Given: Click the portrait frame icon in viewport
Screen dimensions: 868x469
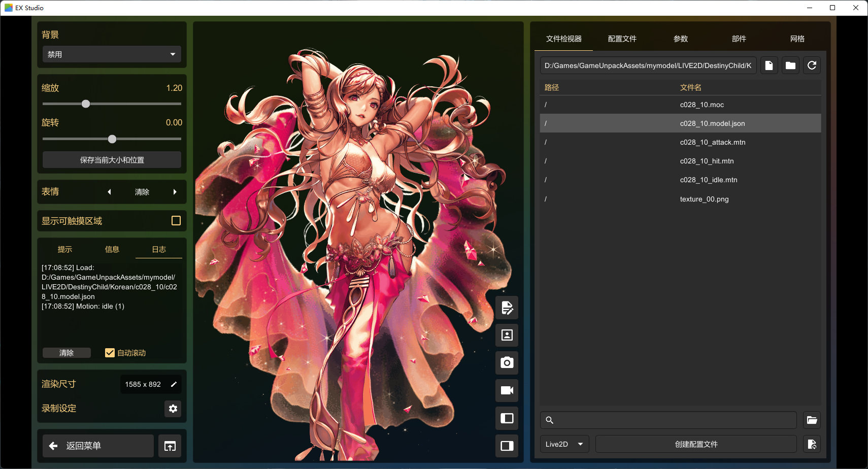Looking at the screenshot, I should tap(507, 335).
